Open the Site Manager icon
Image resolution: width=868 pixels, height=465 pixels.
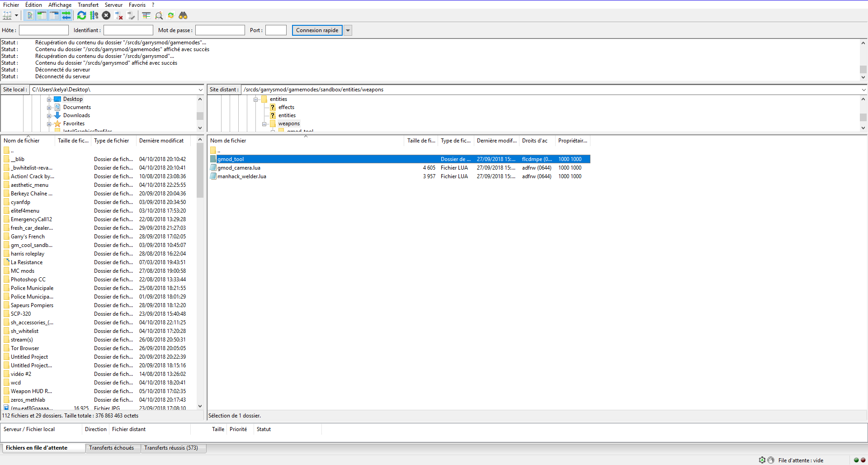pyautogui.click(x=7, y=15)
